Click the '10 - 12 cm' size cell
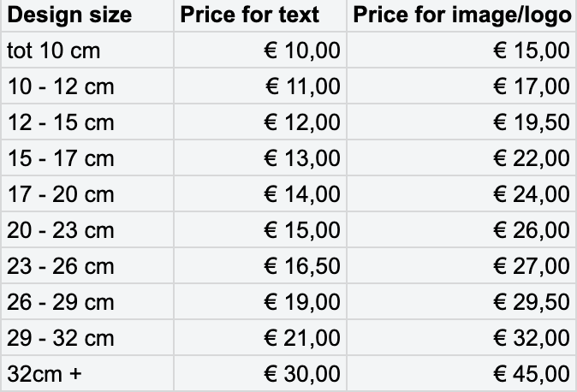Viewport: 577px width, 392px height. coord(61,87)
